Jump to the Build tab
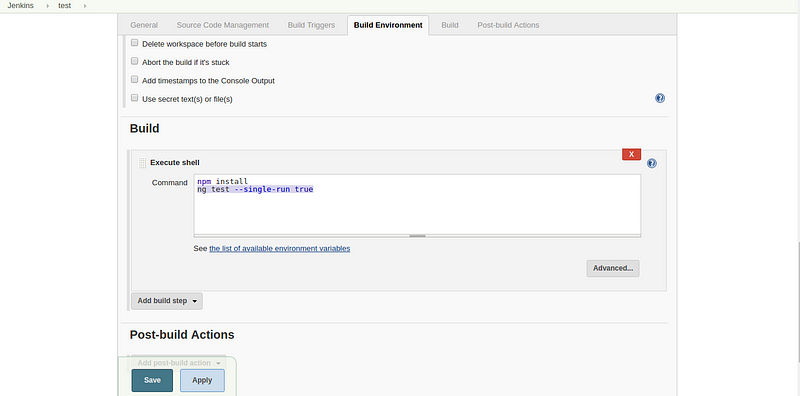 (x=449, y=25)
